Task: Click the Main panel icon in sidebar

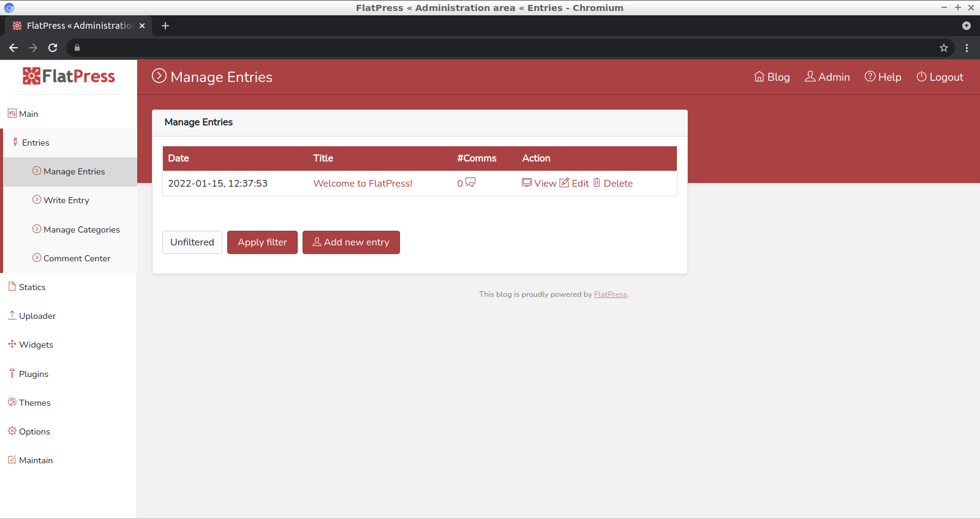Action: point(12,113)
